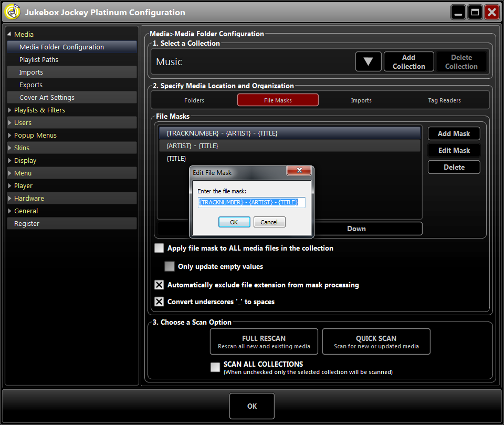The image size is (504, 425).
Task: Open the collection selector dropdown arrow
Action: coord(368,61)
